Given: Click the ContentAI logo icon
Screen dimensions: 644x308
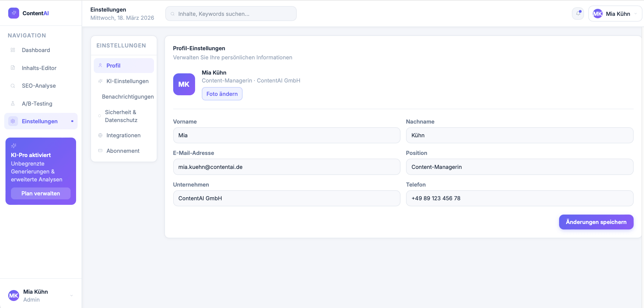Looking at the screenshot, I should 14,13.
